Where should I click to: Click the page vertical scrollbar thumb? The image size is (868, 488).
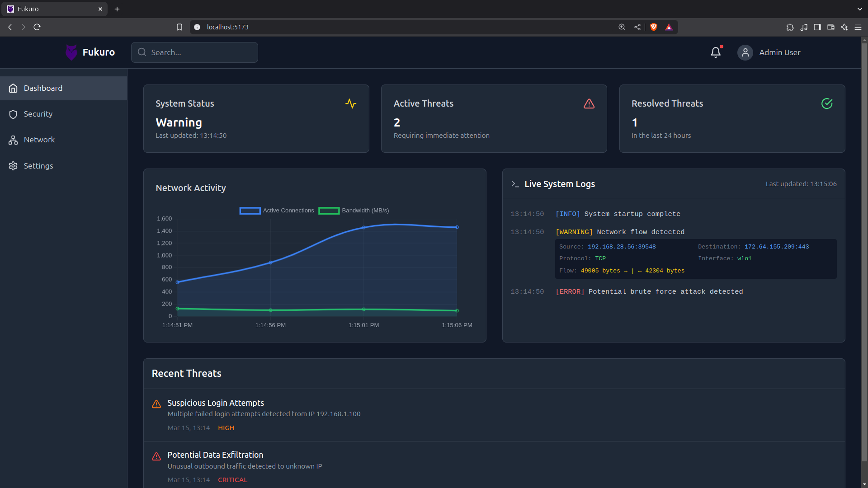click(x=864, y=249)
